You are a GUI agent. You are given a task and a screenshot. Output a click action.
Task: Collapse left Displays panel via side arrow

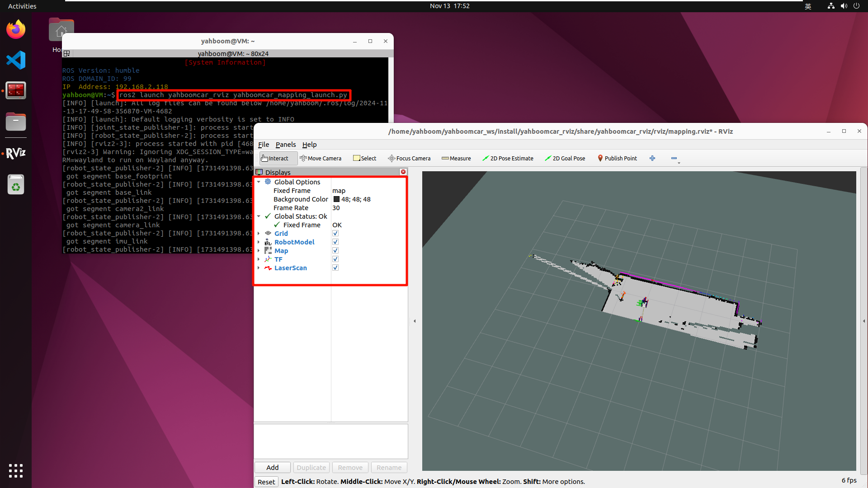coord(415,321)
